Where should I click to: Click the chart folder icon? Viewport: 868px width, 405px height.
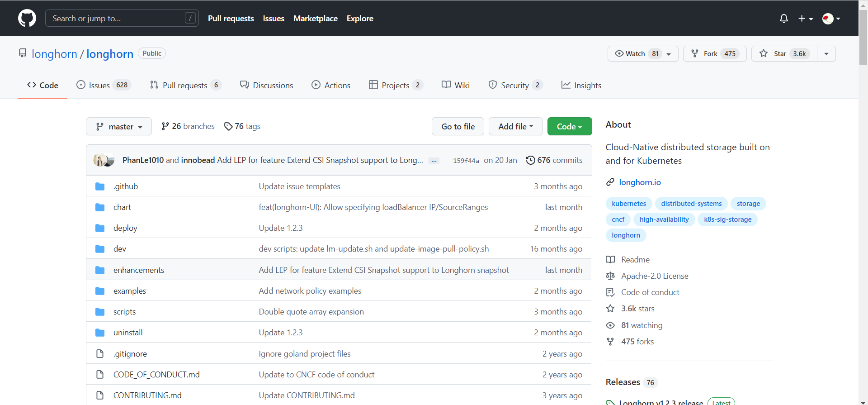100,207
